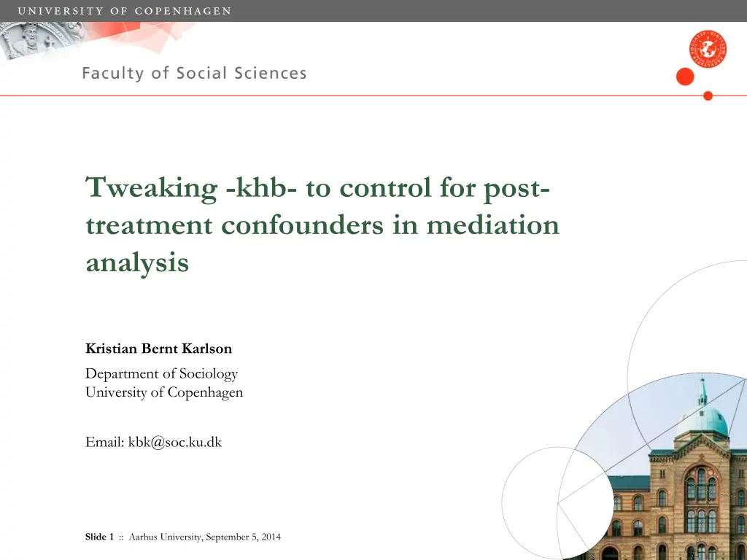The image size is (747, 560).
Task: Click 'Aarhus University, September 5, 2014' footer text
Action: 204,537
